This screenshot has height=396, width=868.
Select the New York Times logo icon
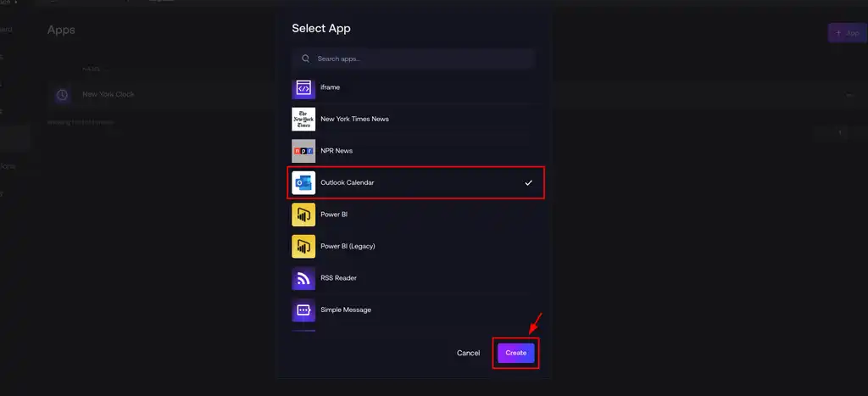tap(303, 120)
